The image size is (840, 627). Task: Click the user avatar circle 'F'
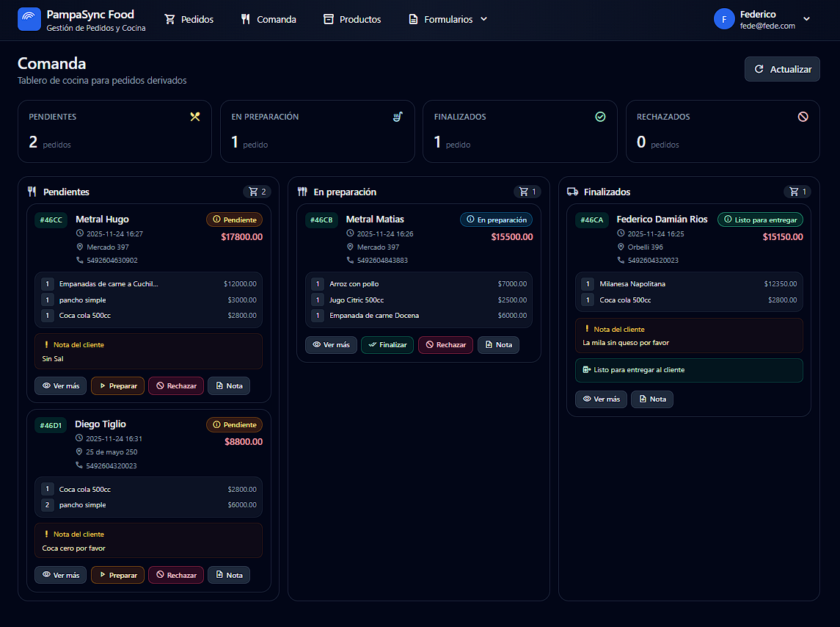coord(724,19)
